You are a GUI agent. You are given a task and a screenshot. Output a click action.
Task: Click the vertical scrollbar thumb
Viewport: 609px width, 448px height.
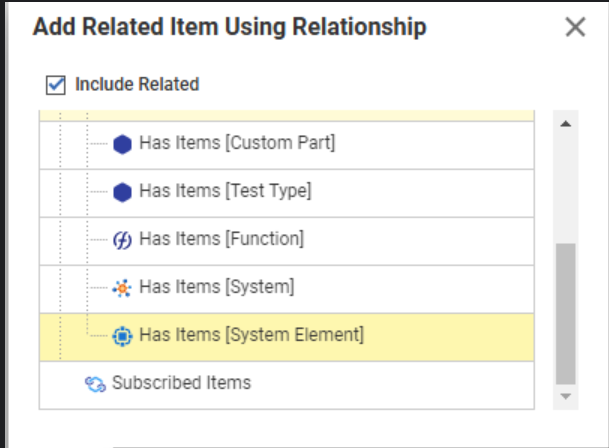click(565, 312)
